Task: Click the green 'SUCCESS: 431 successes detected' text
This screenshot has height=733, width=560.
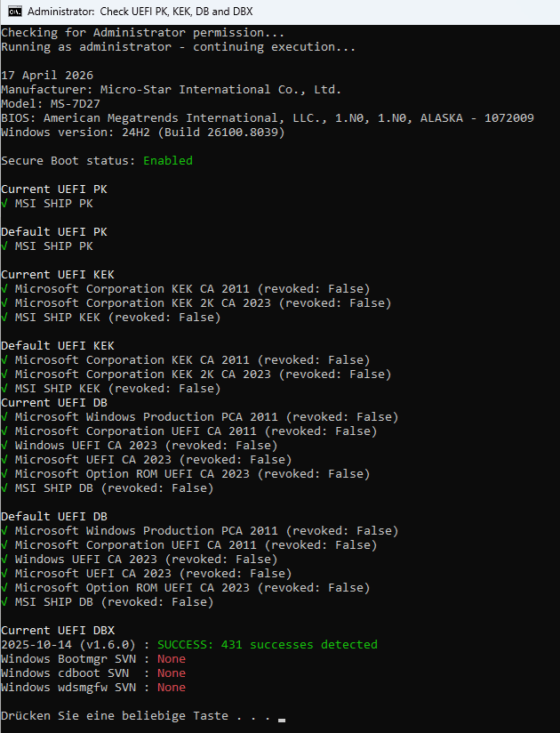Action: 267,645
